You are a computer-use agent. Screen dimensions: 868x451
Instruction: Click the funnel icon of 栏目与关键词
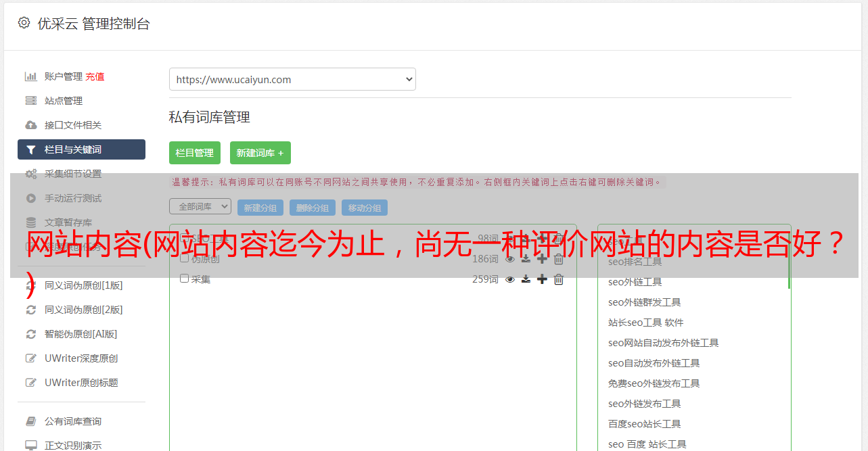(31, 149)
